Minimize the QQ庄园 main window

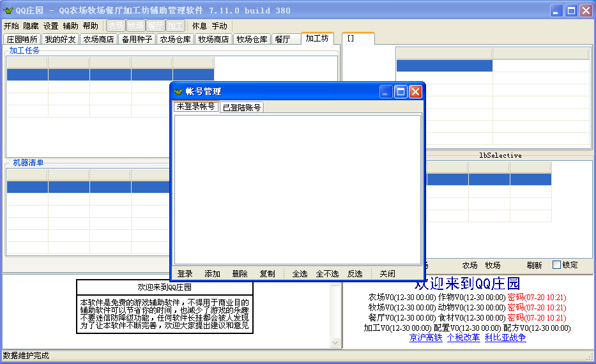[x=556, y=11]
